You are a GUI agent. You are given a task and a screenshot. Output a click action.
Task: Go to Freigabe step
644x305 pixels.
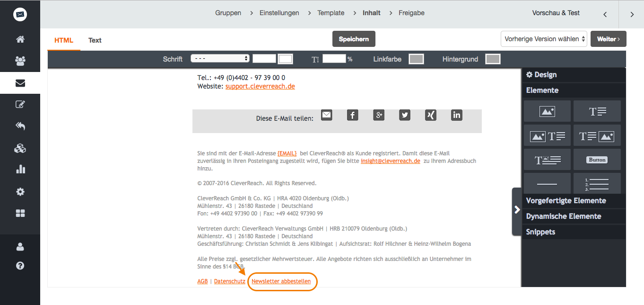point(411,13)
